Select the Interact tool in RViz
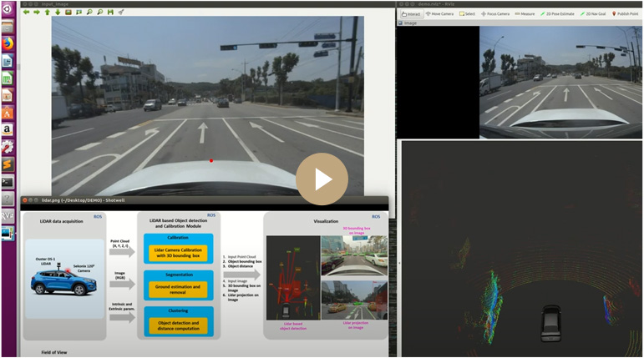This screenshot has width=644, height=358. coord(411,14)
